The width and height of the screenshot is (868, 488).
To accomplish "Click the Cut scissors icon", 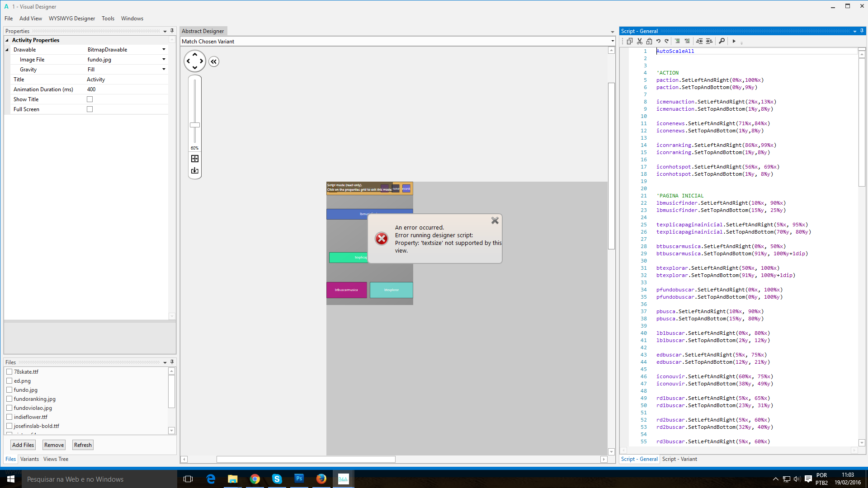I will click(x=639, y=41).
